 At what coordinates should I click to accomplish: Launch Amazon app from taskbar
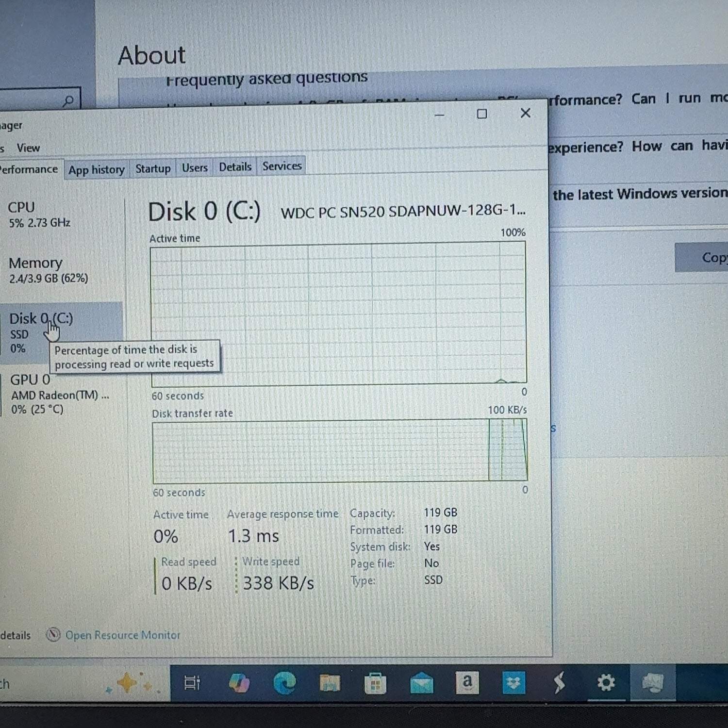coord(467,683)
